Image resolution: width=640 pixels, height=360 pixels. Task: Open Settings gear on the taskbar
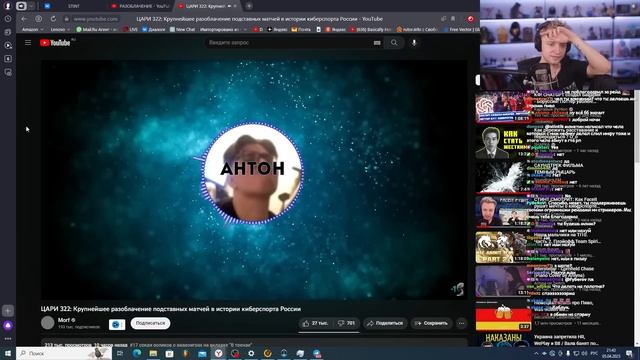[251, 353]
